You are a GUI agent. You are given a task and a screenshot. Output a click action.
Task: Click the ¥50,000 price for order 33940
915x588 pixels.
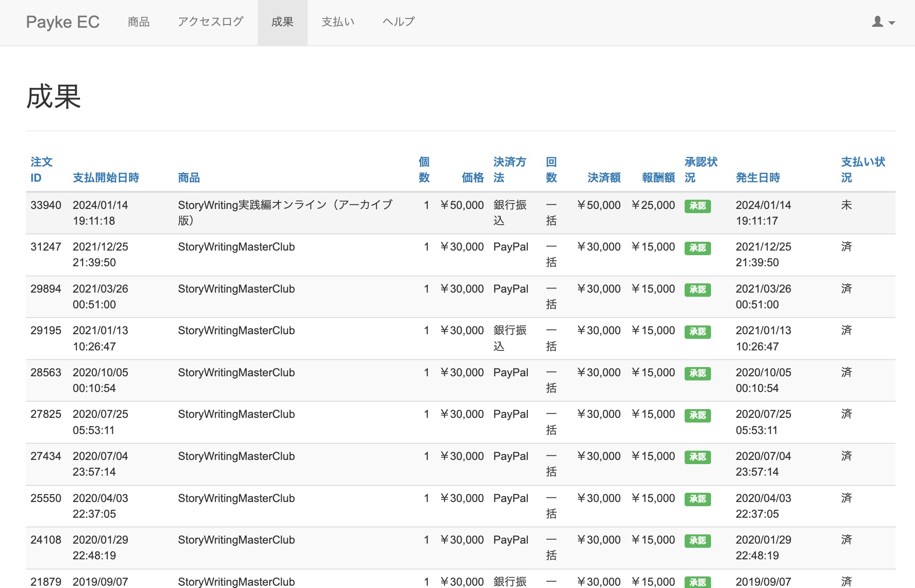pyautogui.click(x=462, y=205)
